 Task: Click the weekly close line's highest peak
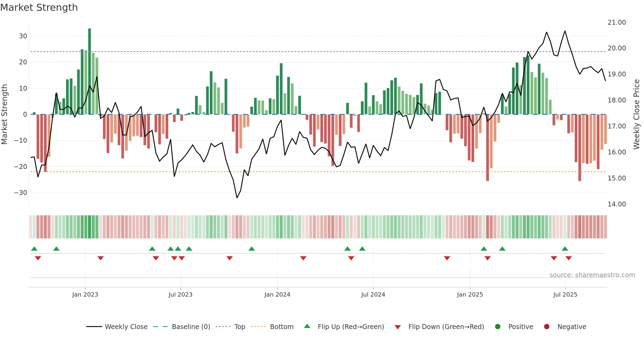565,31
